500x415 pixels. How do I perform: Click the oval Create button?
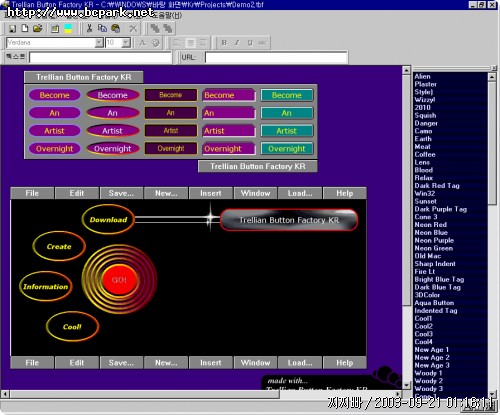pos(59,246)
